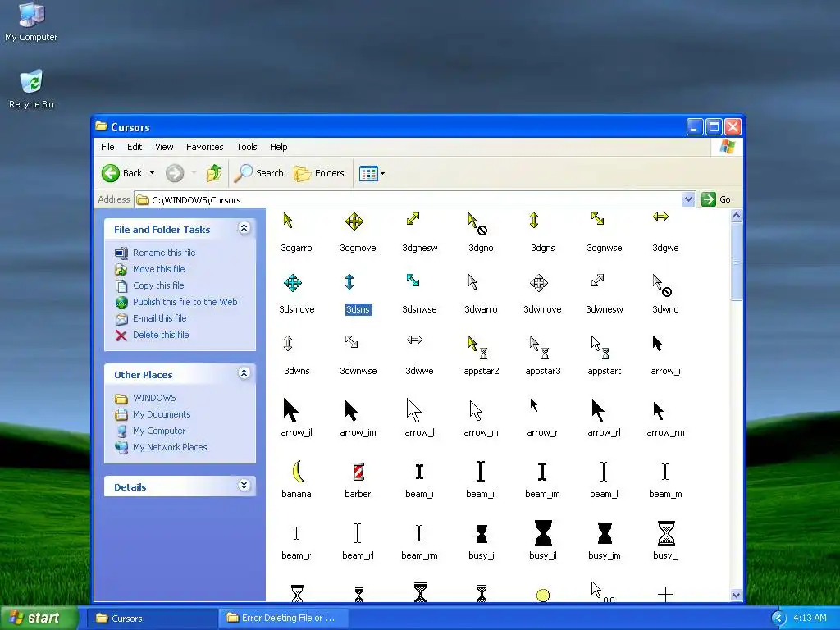Click the beam_il cursor icon
Screen dimensions: 840x630
click(x=481, y=472)
